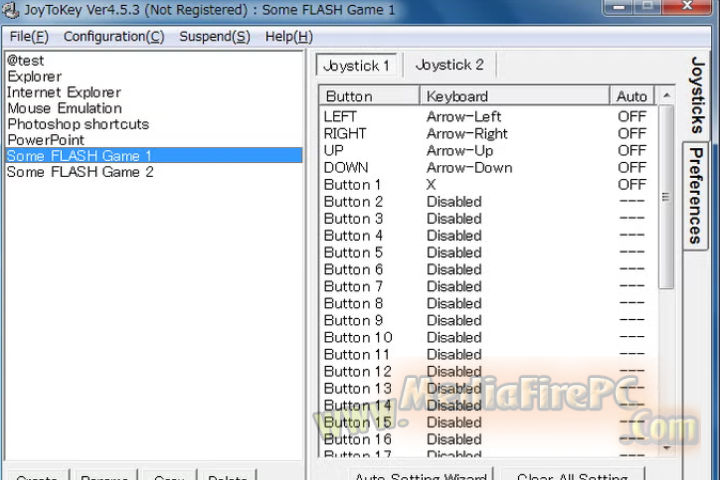Select the Some FLASH Game 2 profile
Screen dimensions: 720x480
pyautogui.click(x=154, y=172)
